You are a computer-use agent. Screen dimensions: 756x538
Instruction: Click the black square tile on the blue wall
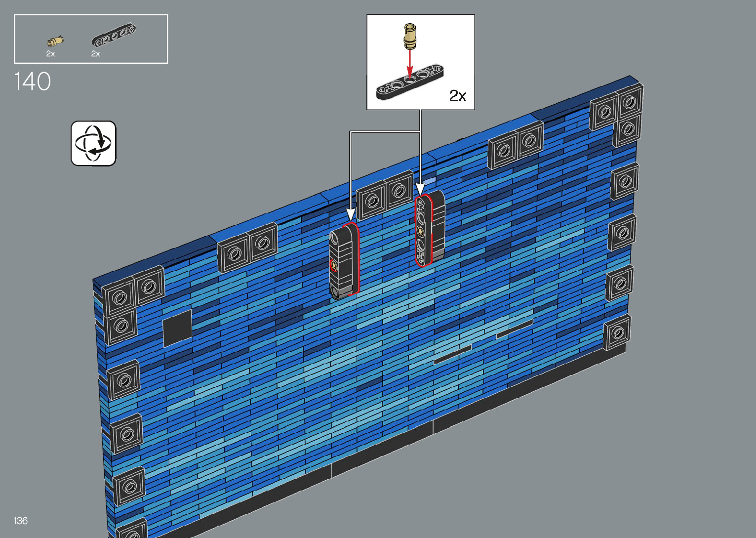[177, 328]
